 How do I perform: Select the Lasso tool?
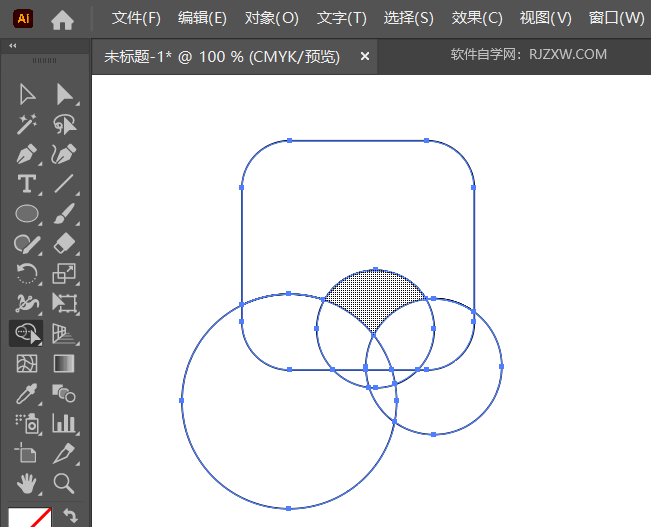pos(64,124)
